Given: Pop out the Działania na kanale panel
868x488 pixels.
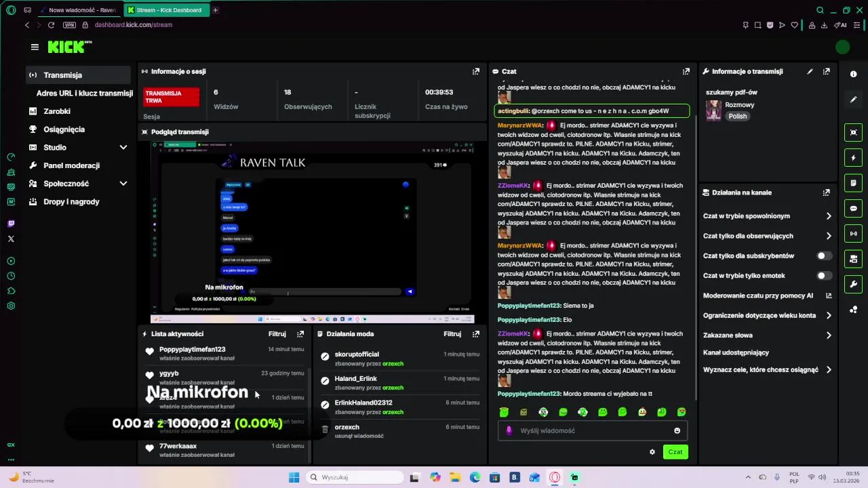Looking at the screenshot, I should pyautogui.click(x=826, y=192).
